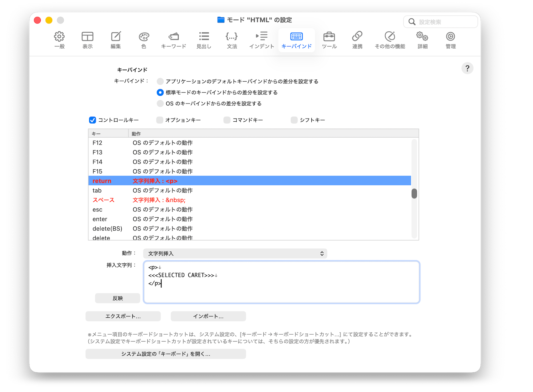Open the 文法 (Syntax) braces icon

[232, 40]
